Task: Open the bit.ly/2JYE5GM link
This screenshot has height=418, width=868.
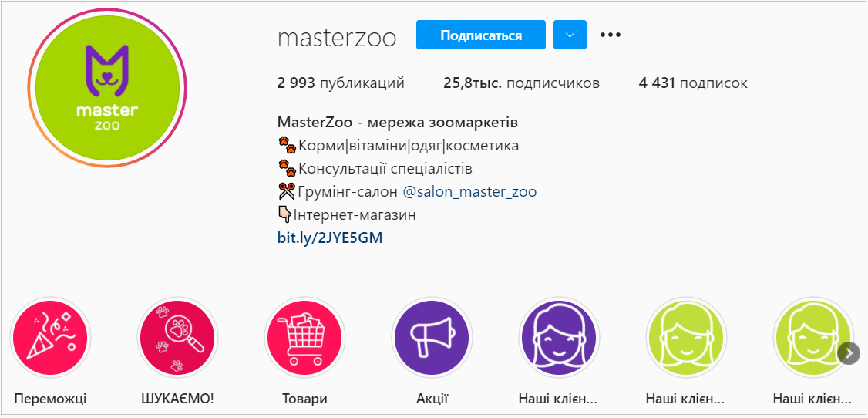Action: click(330, 238)
